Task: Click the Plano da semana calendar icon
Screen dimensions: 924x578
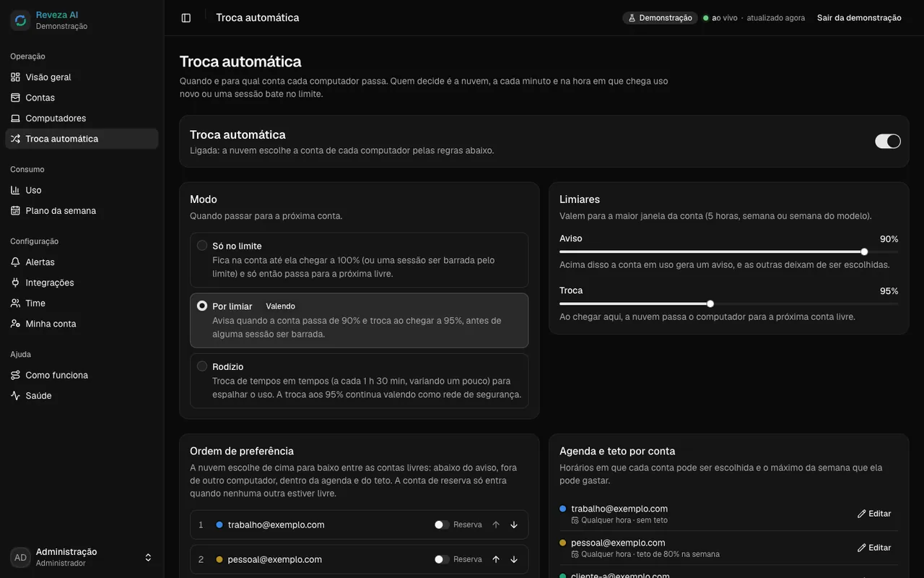Action: pyautogui.click(x=15, y=211)
